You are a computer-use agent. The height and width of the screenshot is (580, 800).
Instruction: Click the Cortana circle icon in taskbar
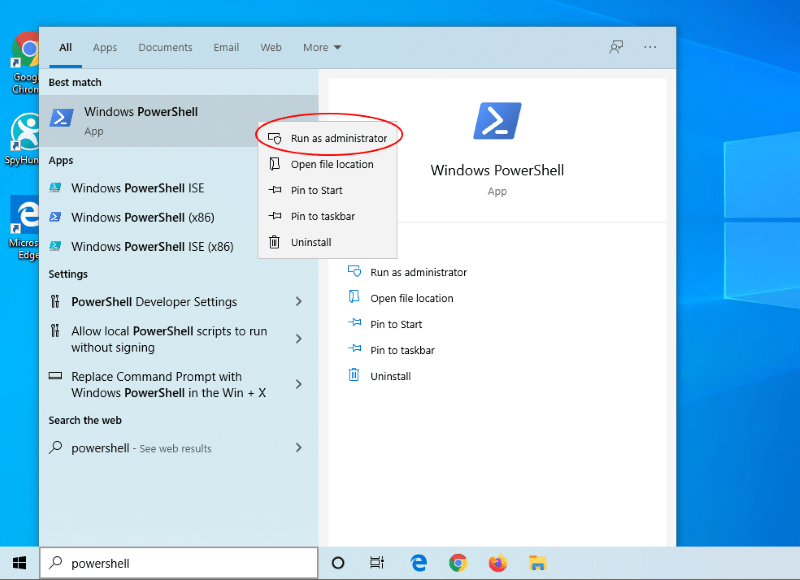[x=338, y=563]
